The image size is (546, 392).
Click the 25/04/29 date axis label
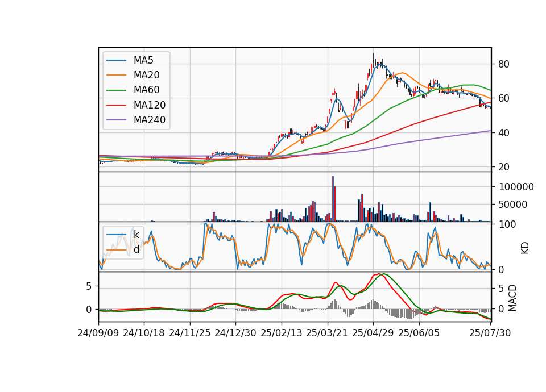pos(373,333)
